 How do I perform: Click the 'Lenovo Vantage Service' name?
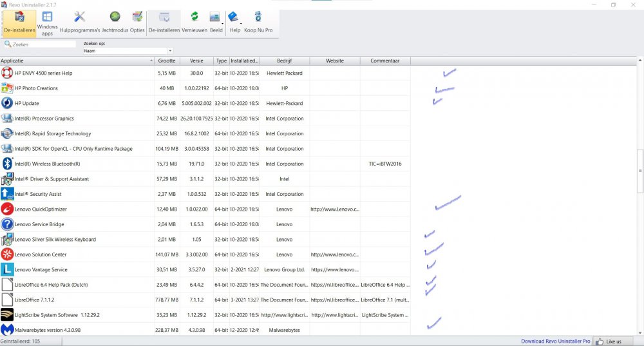tap(41, 269)
